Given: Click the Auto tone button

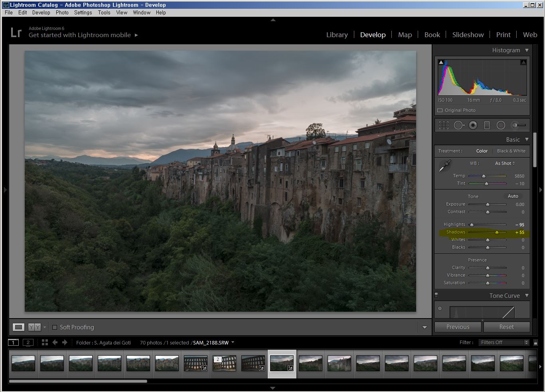Looking at the screenshot, I should (513, 196).
